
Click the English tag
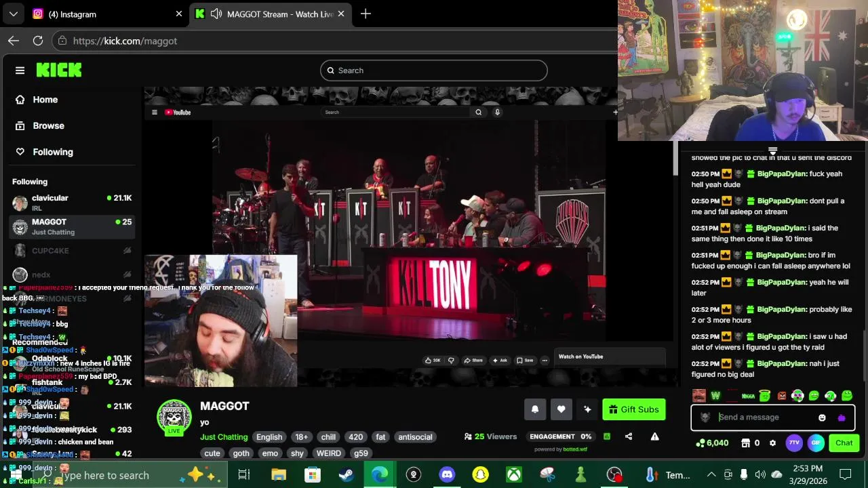[269, 437]
